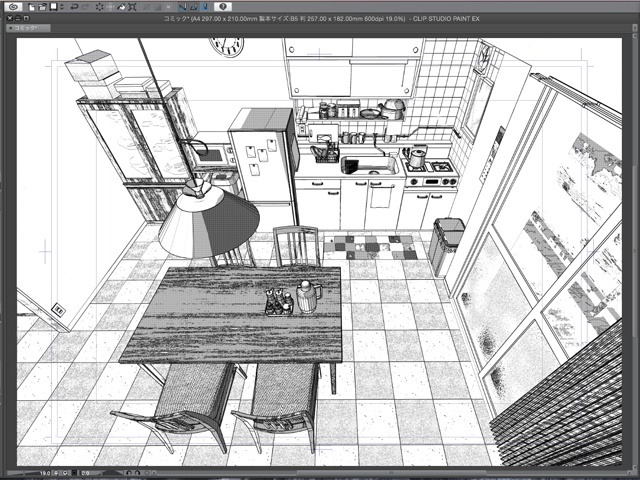
Task: Adjust the canvas rotation slider
Action: point(112,473)
